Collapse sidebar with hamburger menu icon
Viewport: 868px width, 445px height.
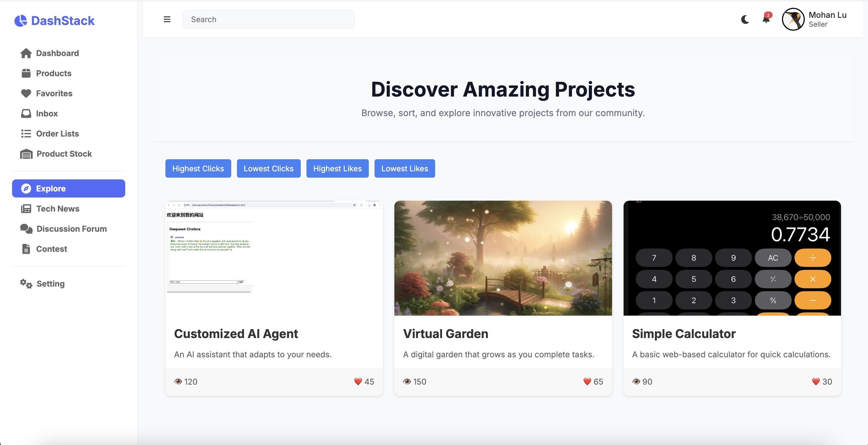tap(167, 19)
